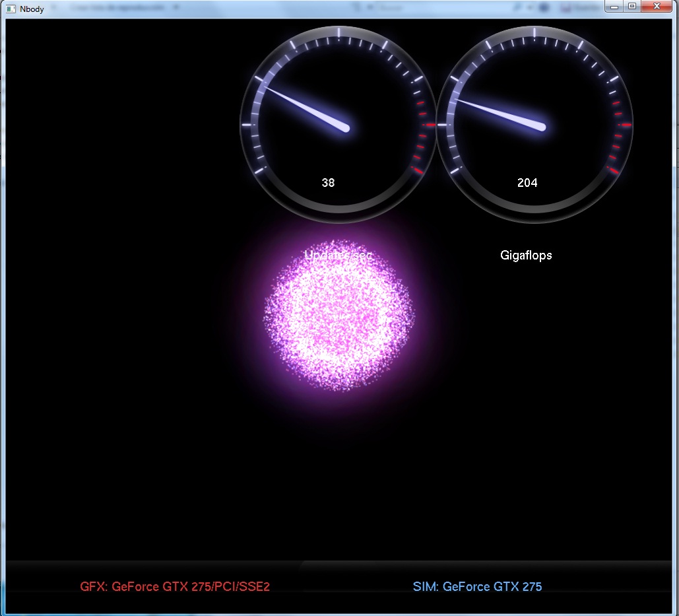Click the SIM: GeForce GTX 275 text
The image size is (679, 616).
tap(477, 586)
